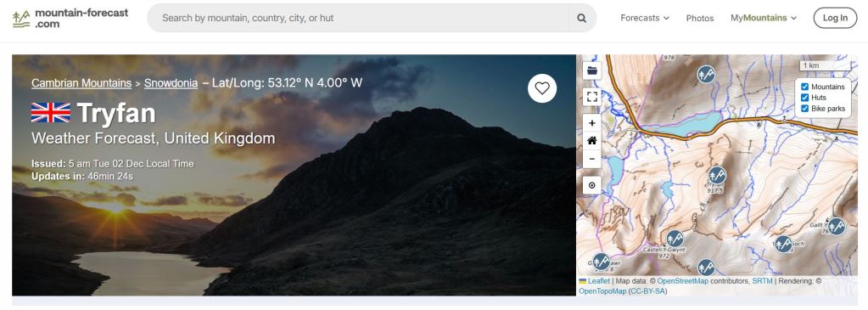Uncheck the Bike parks layer checkbox
Screen dimensions: 868x310
coord(805,108)
